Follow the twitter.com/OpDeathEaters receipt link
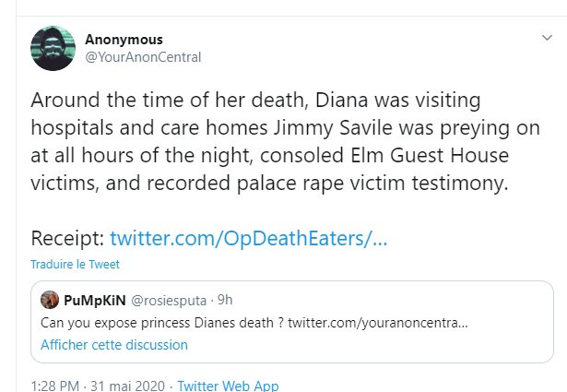Screen dimensions: 567x392 click(x=248, y=238)
